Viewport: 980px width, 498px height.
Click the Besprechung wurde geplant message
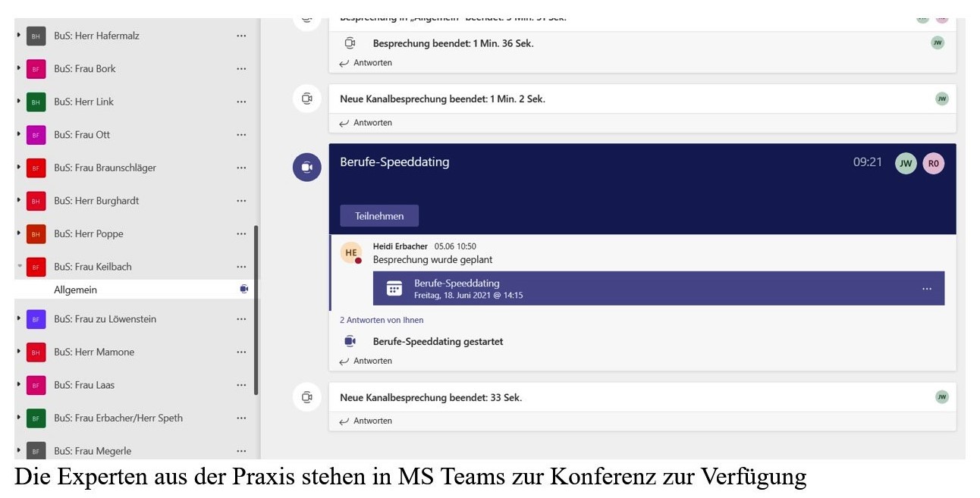pyautogui.click(x=433, y=260)
